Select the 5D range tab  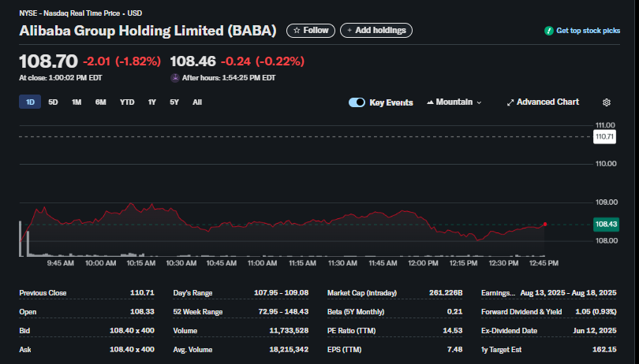tap(53, 102)
